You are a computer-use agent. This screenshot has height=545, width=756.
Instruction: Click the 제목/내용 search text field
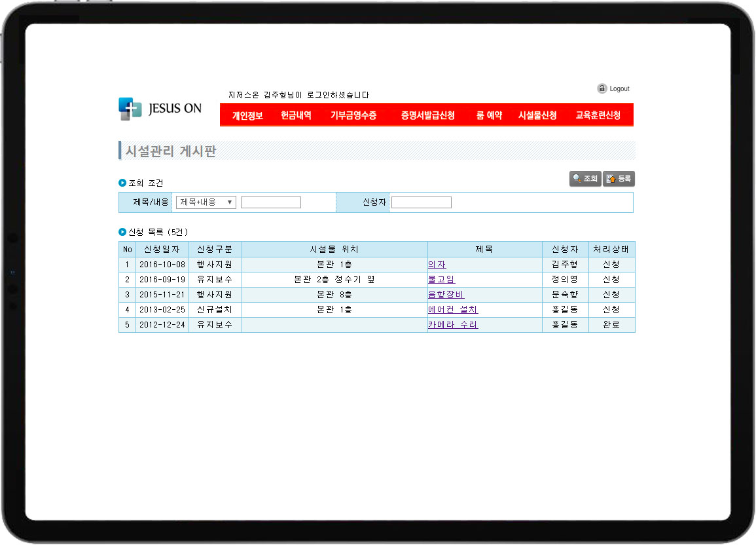[271, 202]
